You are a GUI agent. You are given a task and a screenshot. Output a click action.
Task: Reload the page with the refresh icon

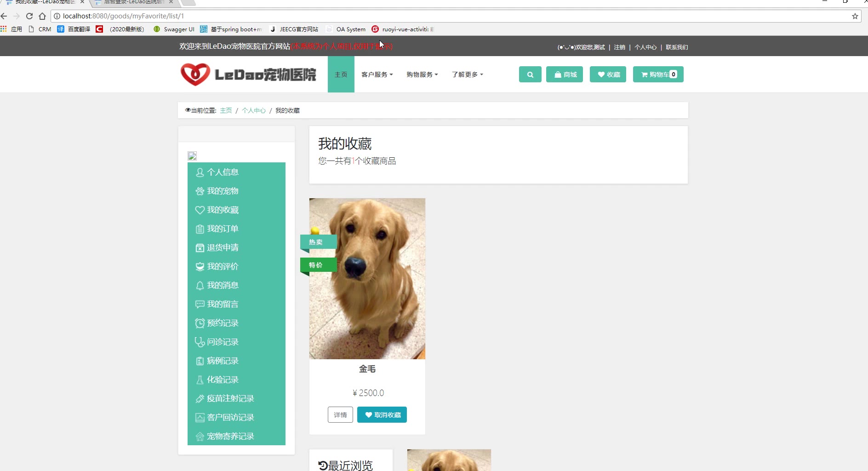[29, 16]
